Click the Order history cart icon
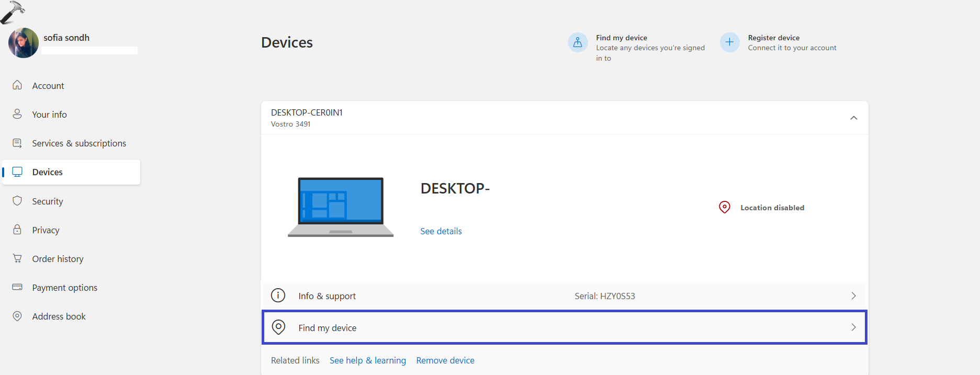 [17, 259]
